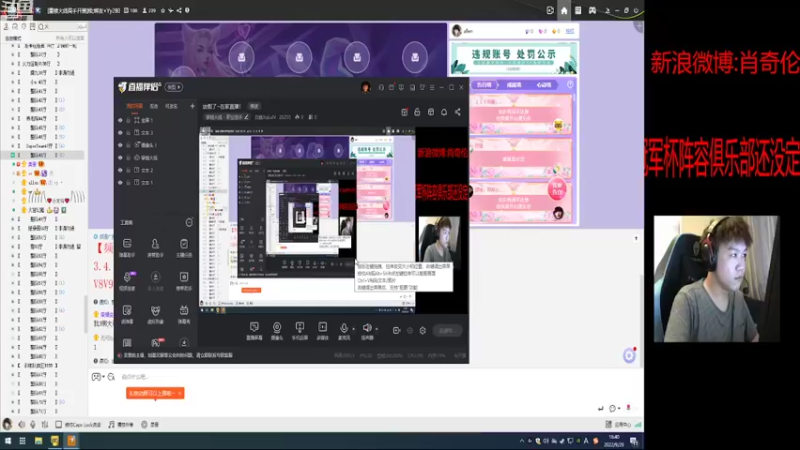Toggle visibility eye for the text 2 source

click(x=120, y=170)
